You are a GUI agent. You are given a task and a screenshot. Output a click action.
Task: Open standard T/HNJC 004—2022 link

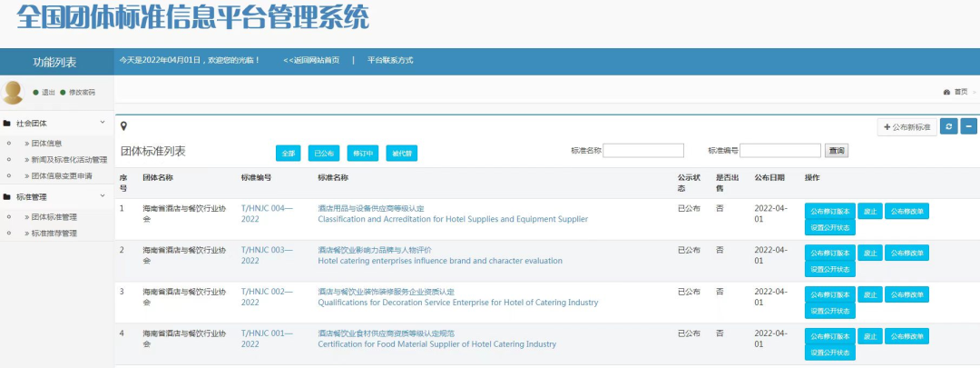(266, 214)
